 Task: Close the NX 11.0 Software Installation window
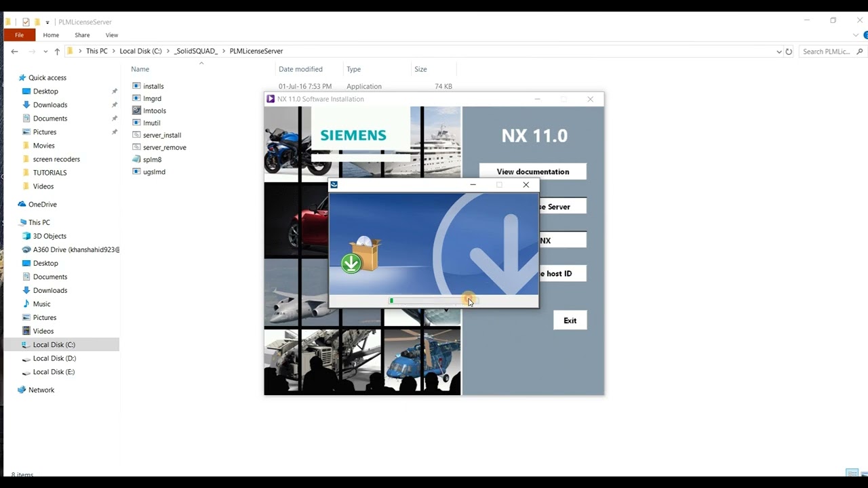coord(590,99)
